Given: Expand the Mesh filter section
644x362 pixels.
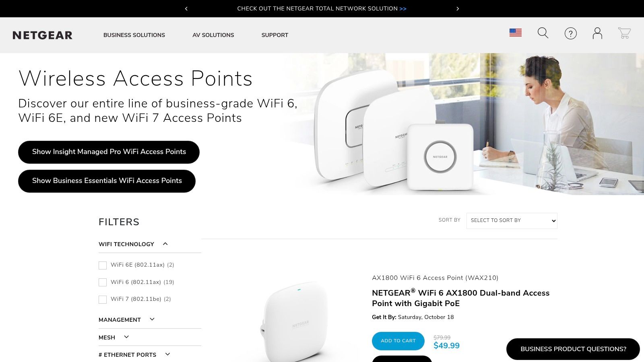Looking at the screenshot, I should [126, 337].
